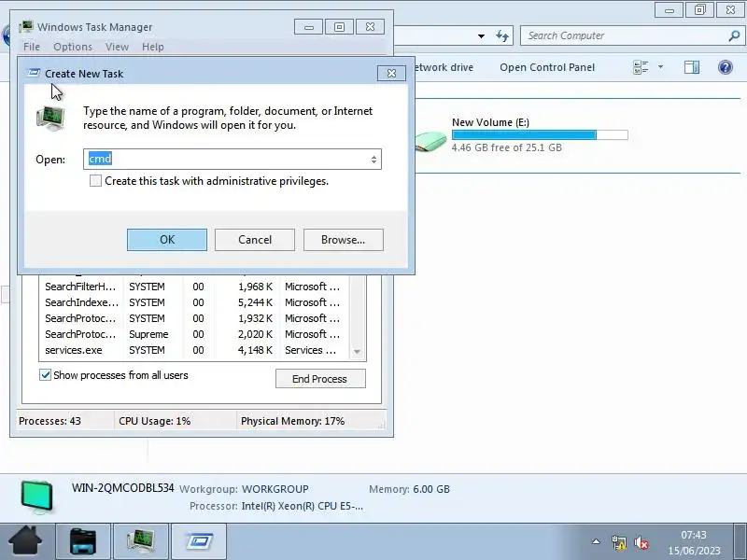Expand the Open field history dropdown

tap(374, 159)
